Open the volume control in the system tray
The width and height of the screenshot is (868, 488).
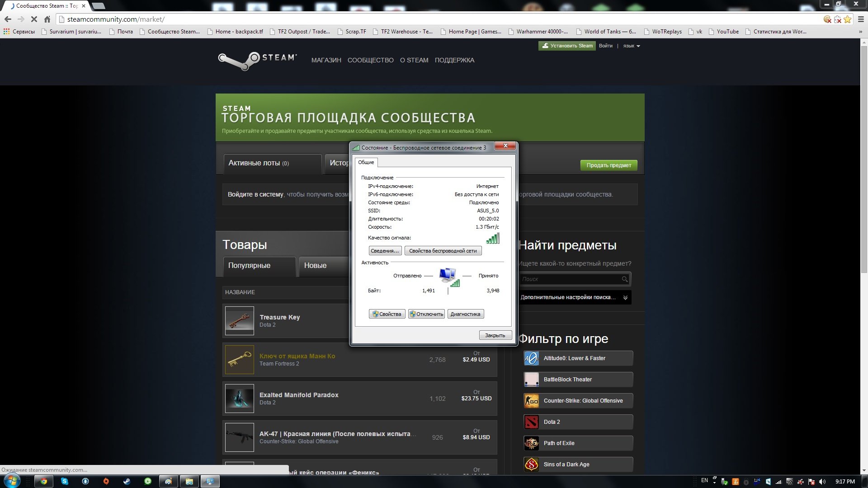tap(822, 482)
